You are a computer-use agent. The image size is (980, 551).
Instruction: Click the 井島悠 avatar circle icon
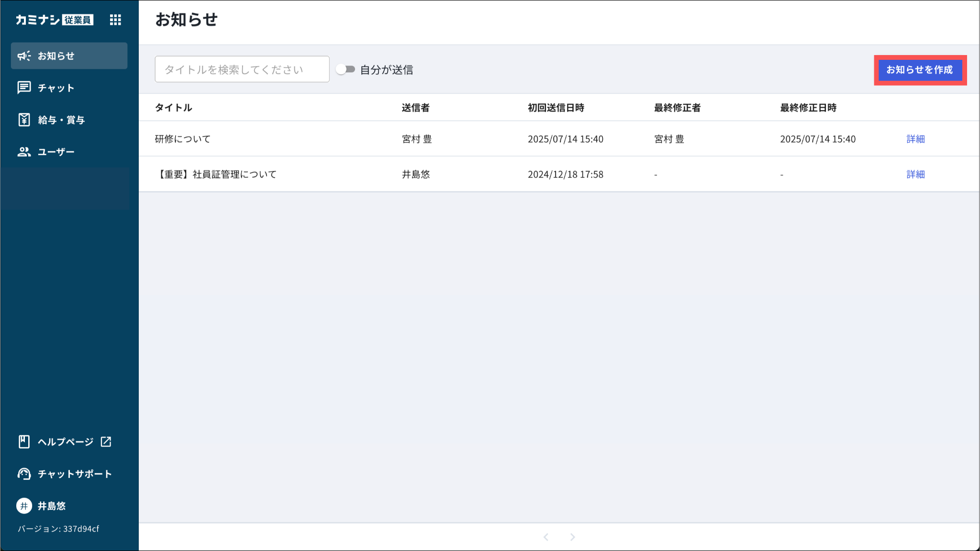pos(24,506)
